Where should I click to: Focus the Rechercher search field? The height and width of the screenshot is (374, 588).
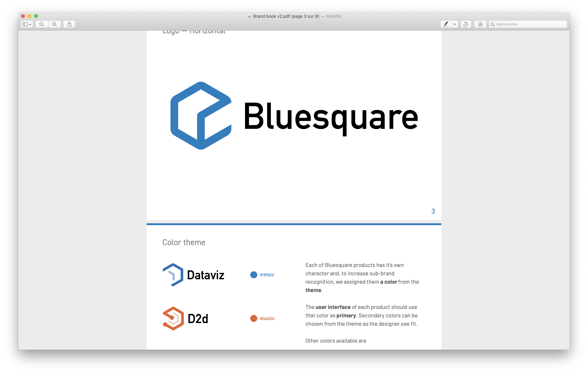pyautogui.click(x=528, y=24)
